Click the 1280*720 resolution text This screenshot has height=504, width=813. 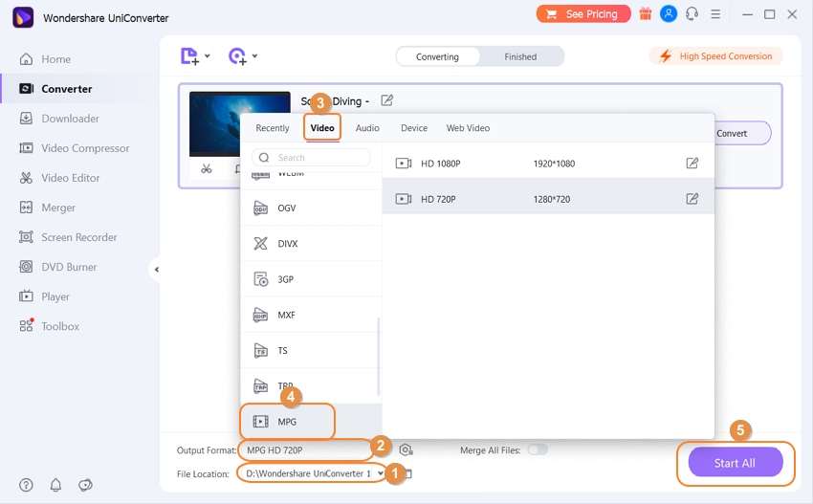coord(552,199)
